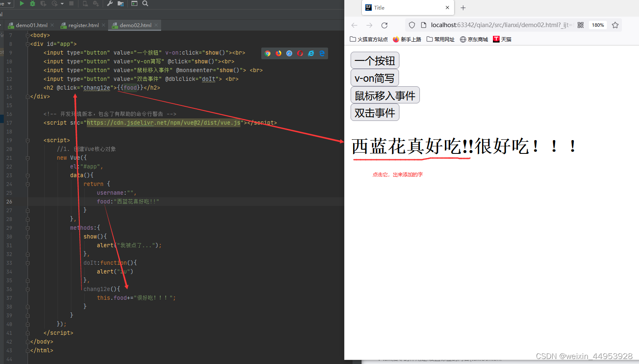Image resolution: width=639 pixels, height=364 pixels.
Task: Open the profiler run dropdown arrow
Action: click(x=62, y=3)
